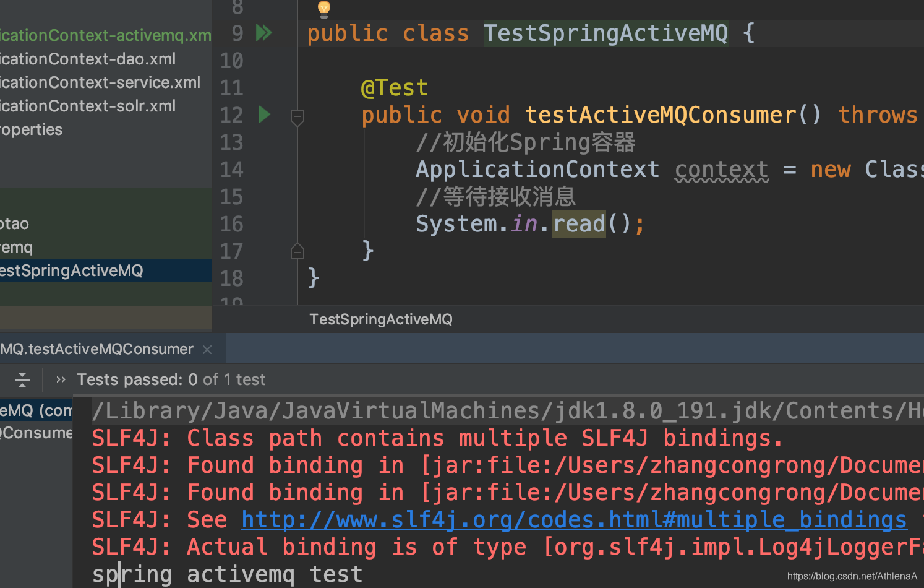Click the 'Class path contains multiple SLF4J bindings' line
Image resolution: width=924 pixels, height=588 pixels.
[437, 438]
